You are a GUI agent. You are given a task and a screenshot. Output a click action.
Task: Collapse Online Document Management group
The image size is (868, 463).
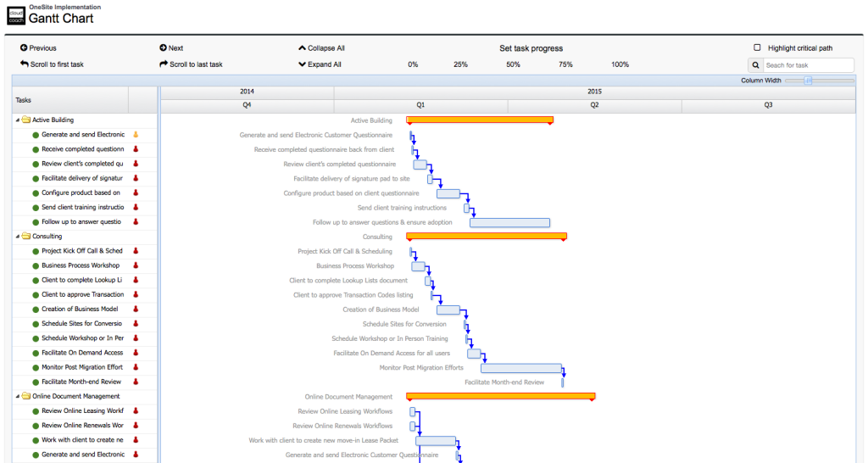pos(18,396)
